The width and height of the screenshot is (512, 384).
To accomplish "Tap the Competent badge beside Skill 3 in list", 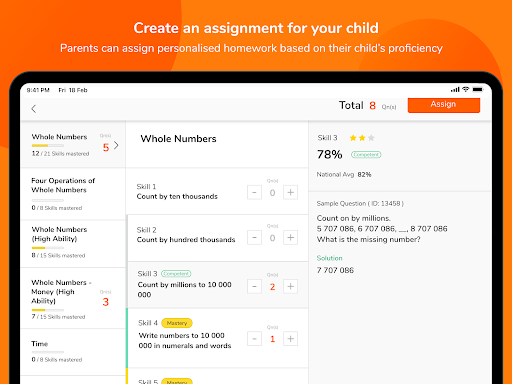I will (176, 274).
